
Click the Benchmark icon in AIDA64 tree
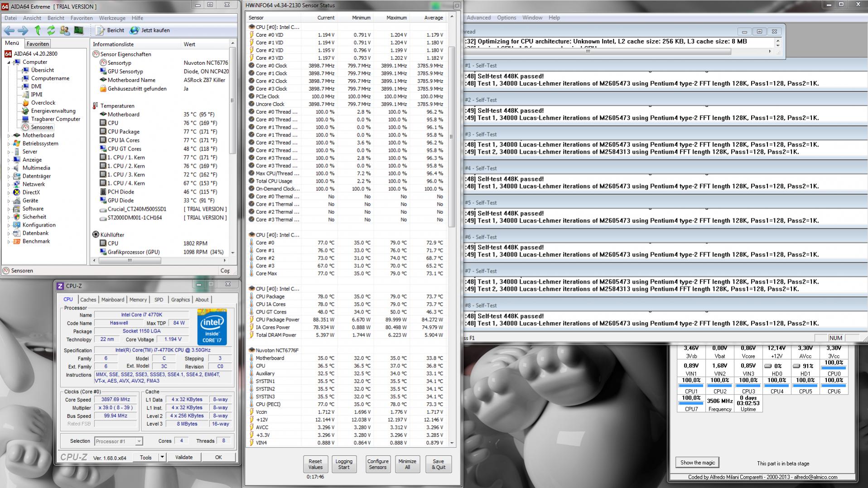point(17,242)
